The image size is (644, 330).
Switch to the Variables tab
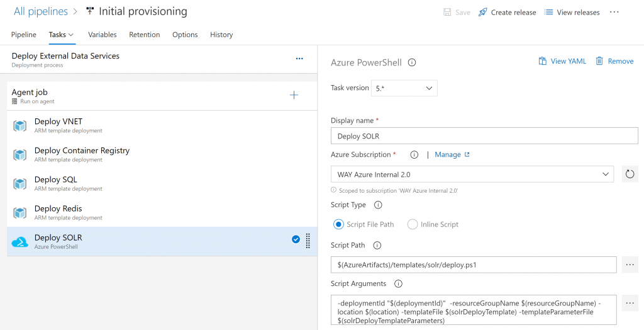click(103, 35)
